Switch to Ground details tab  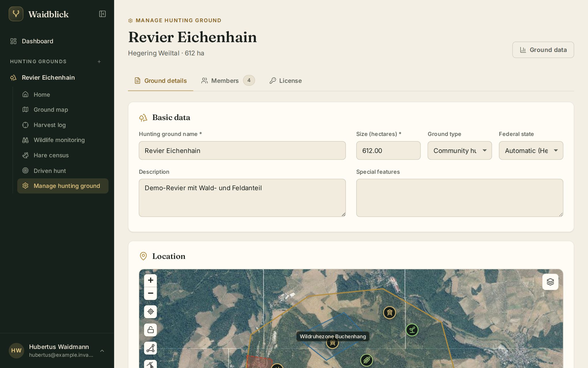coord(161,81)
